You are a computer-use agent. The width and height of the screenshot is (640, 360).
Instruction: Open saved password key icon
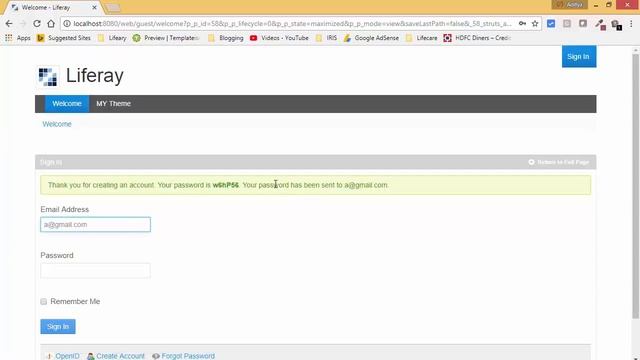tap(522, 24)
